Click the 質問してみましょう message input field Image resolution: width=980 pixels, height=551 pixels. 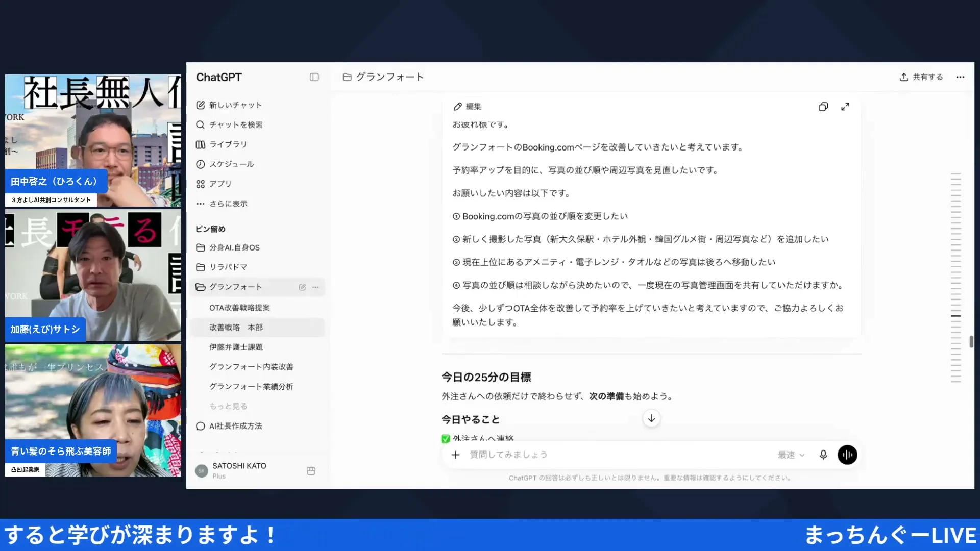pos(618,455)
